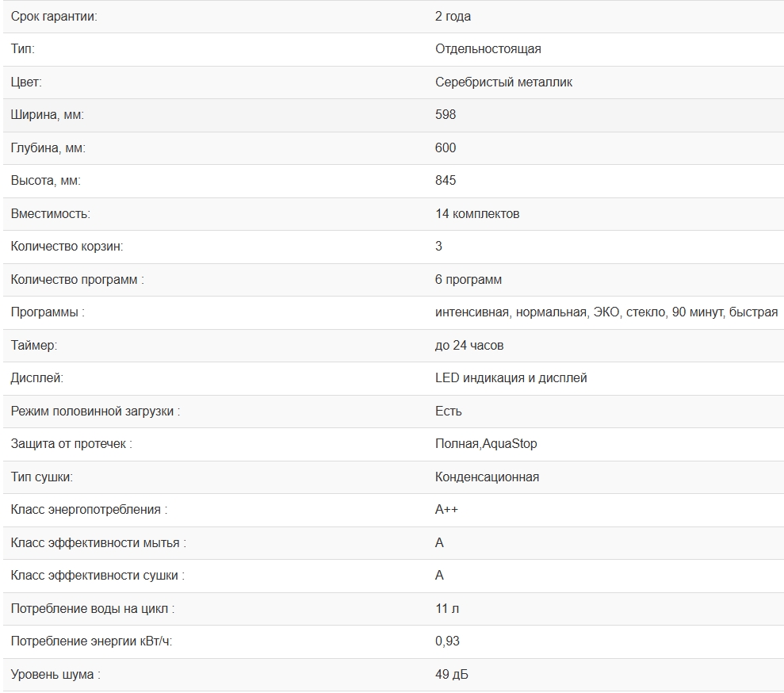Select the '6 программ' value

tap(468, 279)
